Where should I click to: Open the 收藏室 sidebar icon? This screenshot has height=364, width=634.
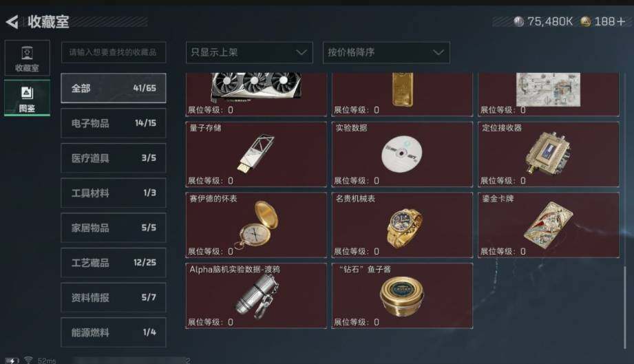(x=27, y=58)
